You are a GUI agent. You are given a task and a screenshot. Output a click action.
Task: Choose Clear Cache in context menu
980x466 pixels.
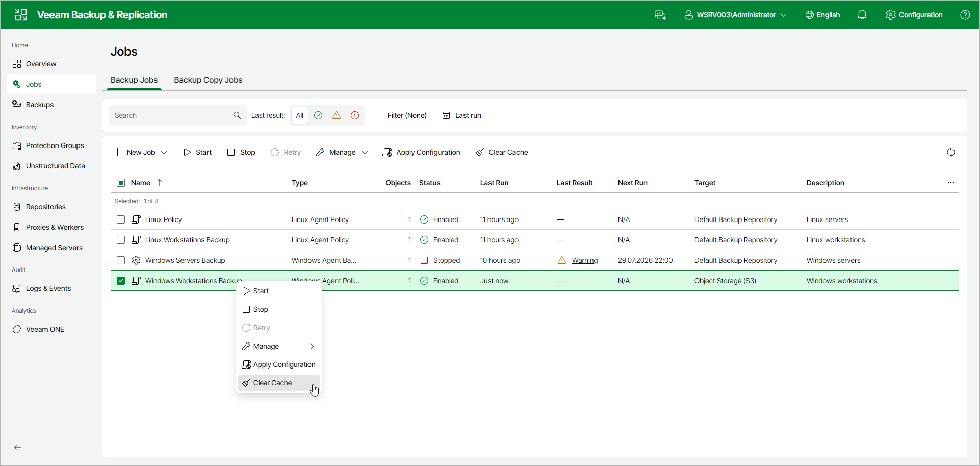[279, 383]
